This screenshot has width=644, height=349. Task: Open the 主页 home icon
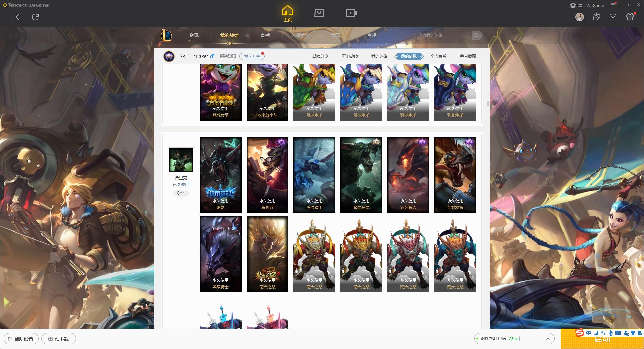coord(288,13)
